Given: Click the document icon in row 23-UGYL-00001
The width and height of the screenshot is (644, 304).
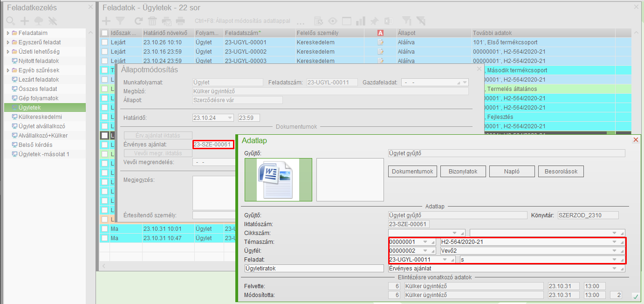Looking at the screenshot, I should pyautogui.click(x=381, y=42).
